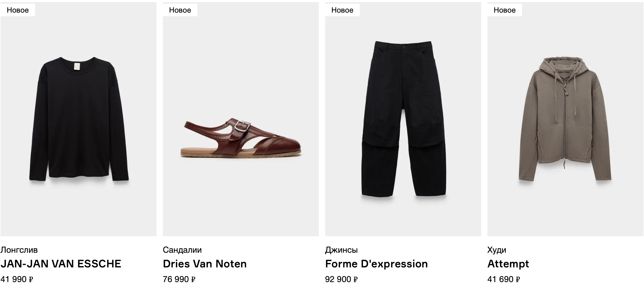Viewport: 644px width, 302px height.
Task: Click the Новое badge on the longsleeve
Action: pyautogui.click(x=18, y=10)
